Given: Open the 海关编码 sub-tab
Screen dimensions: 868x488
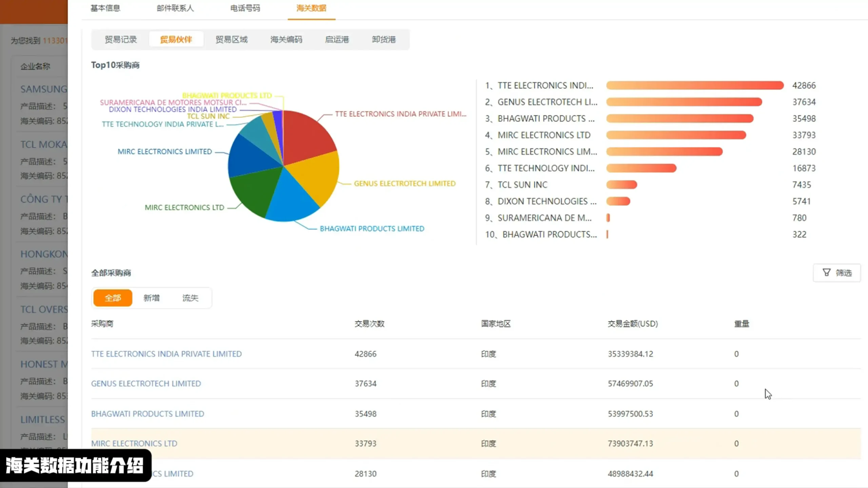Looking at the screenshot, I should pyautogui.click(x=286, y=40).
